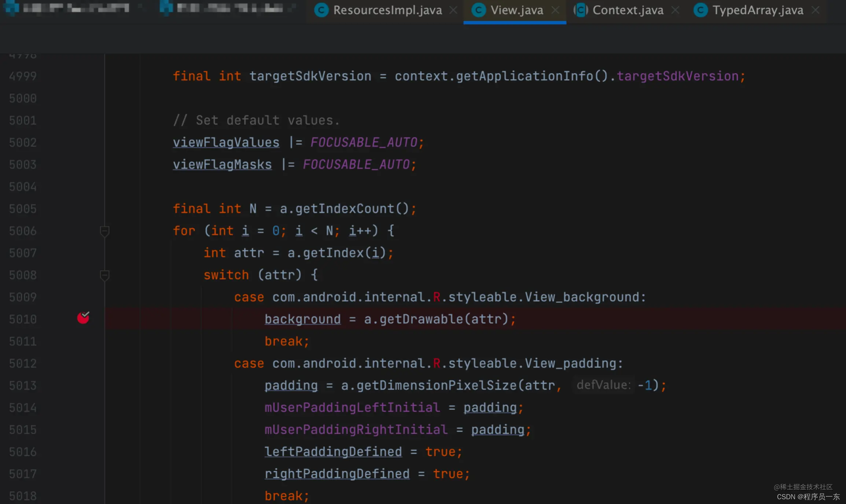Screen dimensions: 846x504
Task: Collapse the for loop fold marker
Action: [x=104, y=231]
